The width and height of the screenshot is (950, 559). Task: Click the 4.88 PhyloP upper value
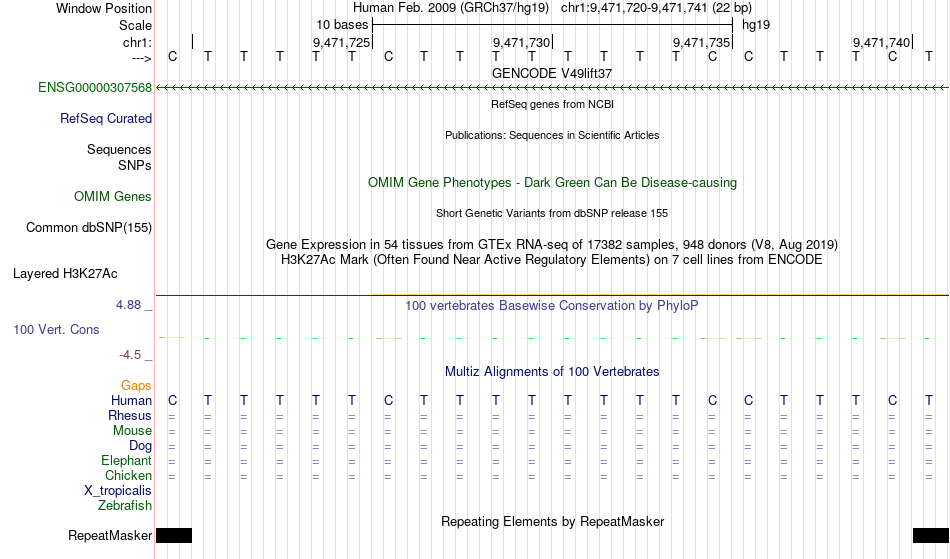click(128, 305)
